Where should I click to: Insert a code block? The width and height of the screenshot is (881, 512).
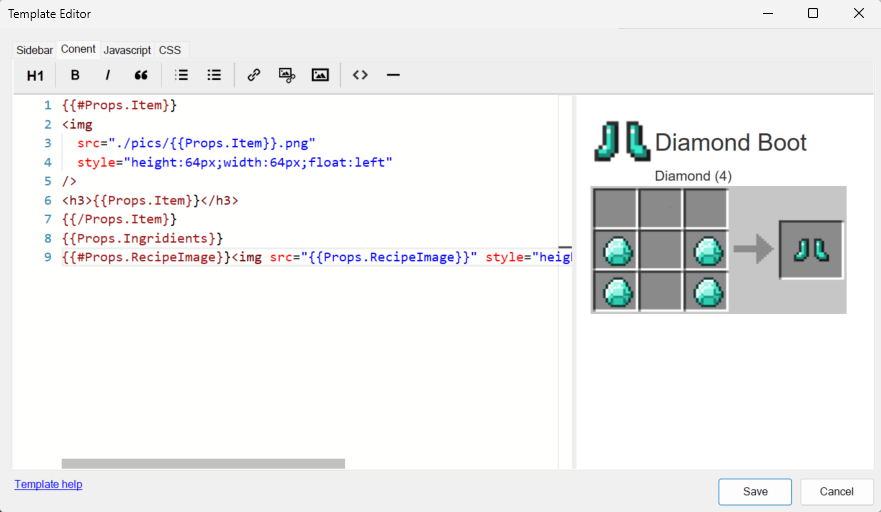(360, 75)
